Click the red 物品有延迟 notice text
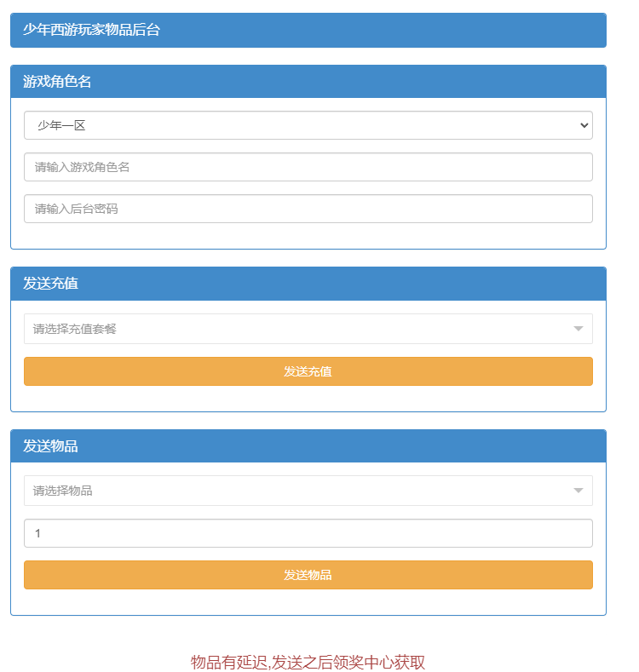Screen dimensions: 639x672 pyautogui.click(x=308, y=663)
